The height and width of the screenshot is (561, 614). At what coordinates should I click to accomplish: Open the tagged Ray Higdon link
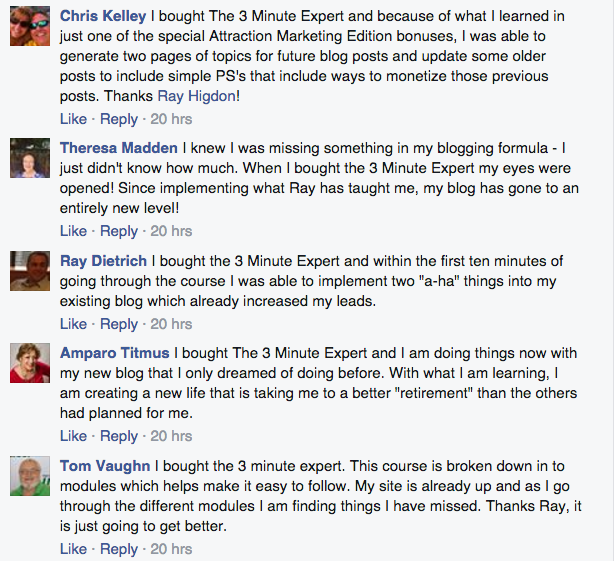(197, 96)
